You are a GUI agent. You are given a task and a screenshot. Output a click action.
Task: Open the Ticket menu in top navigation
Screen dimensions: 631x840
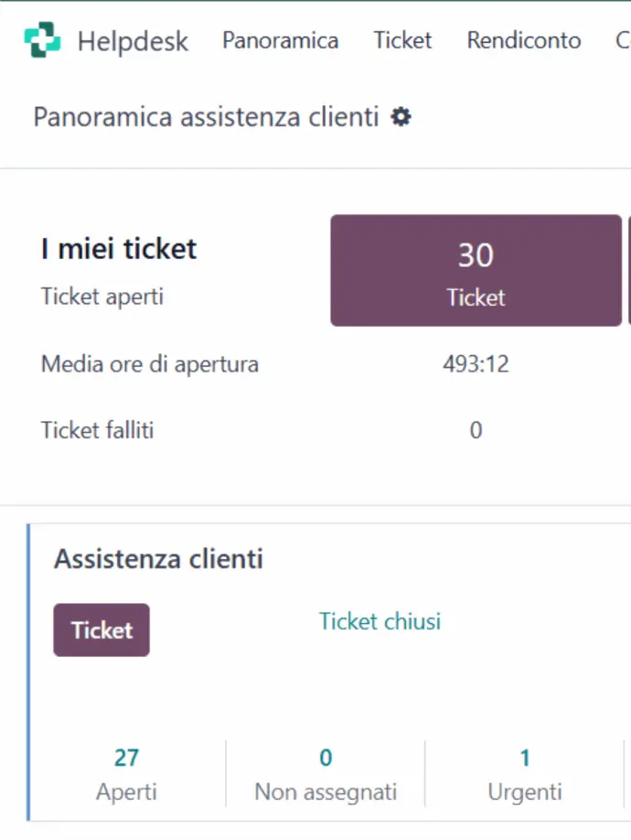coord(402,41)
